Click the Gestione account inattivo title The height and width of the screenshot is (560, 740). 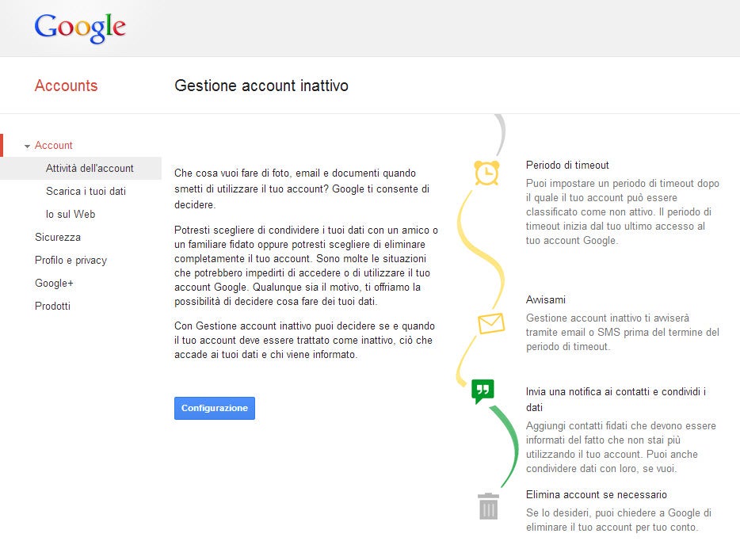click(x=261, y=86)
